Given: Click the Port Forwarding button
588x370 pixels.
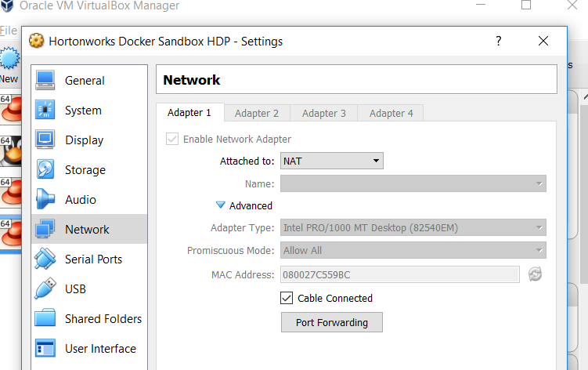Looking at the screenshot, I should (332, 322).
